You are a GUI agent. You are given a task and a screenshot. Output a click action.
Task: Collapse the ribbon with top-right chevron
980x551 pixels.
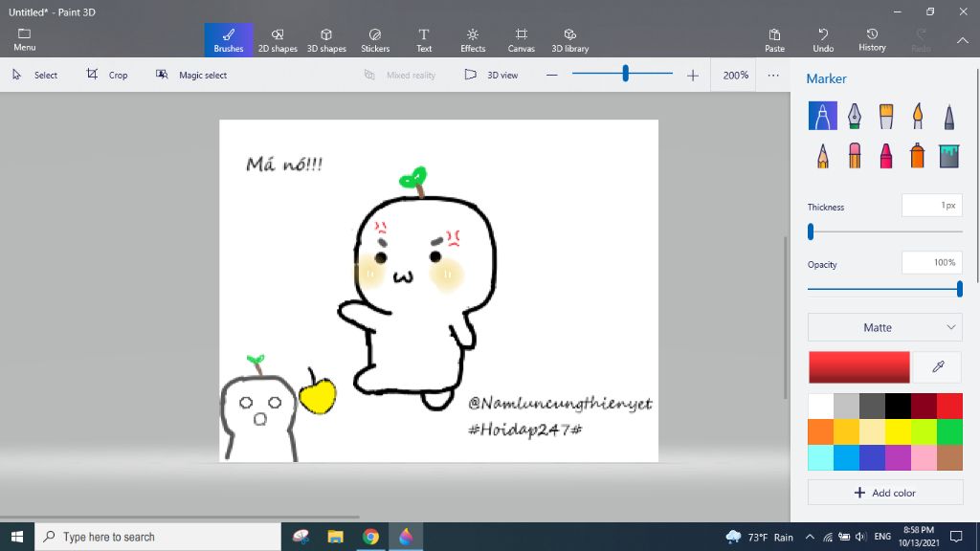pos(962,40)
